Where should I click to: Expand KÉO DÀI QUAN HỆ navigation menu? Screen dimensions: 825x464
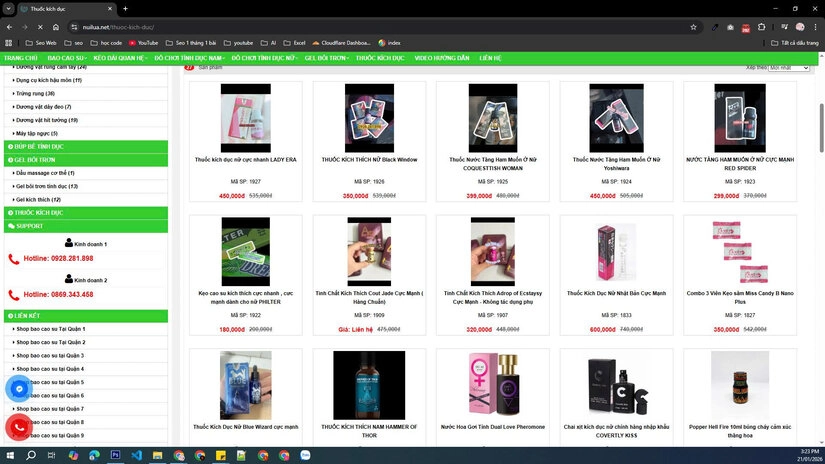[120, 58]
